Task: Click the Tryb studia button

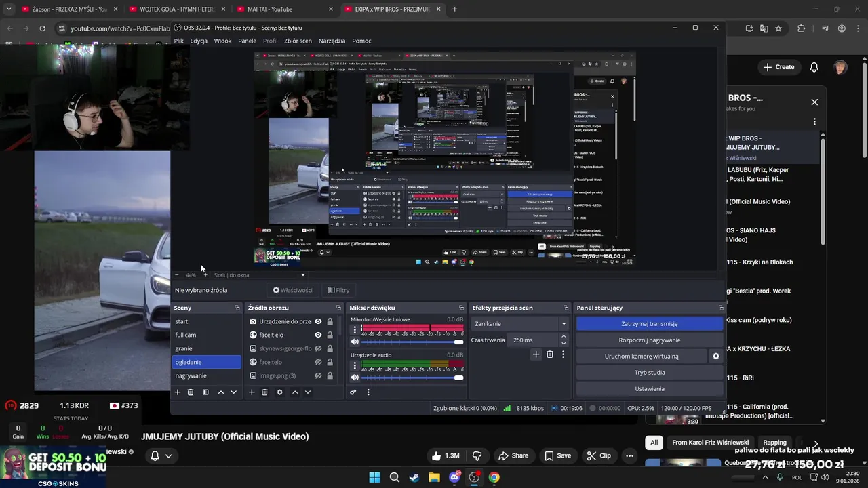Action: tap(649, 372)
